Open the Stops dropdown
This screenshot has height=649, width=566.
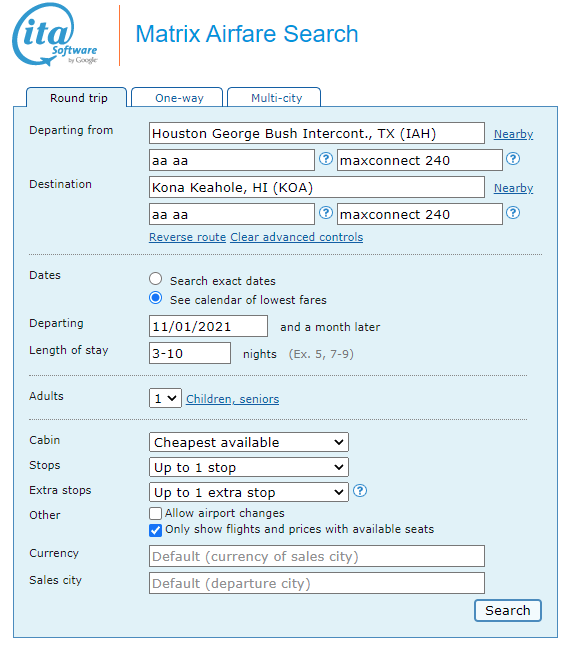(249, 468)
